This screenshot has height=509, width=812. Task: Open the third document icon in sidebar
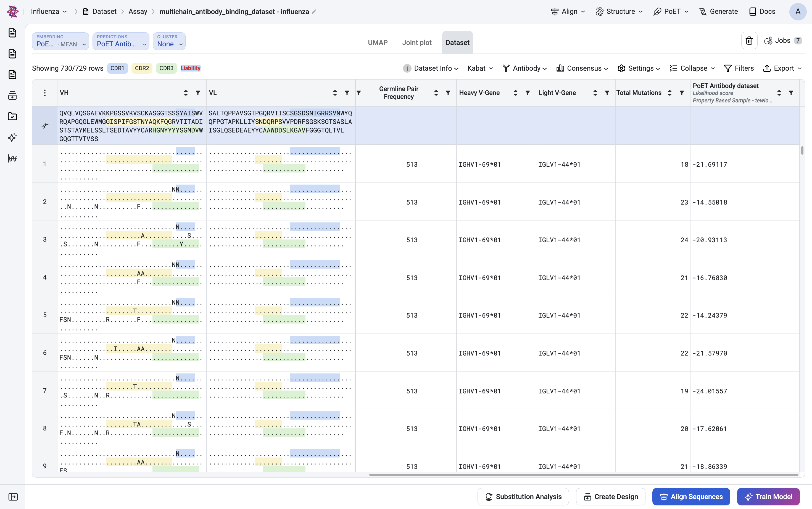12,75
